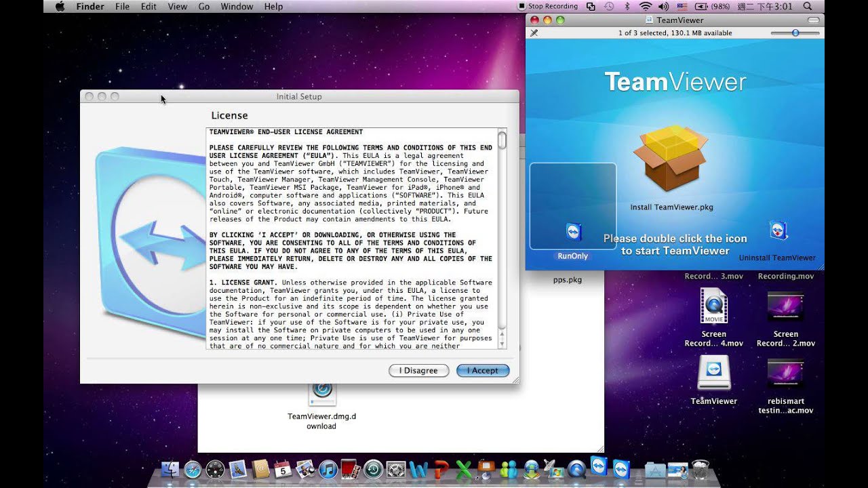The width and height of the screenshot is (868, 488).
Task: Open Microsoft Word from the Dock
Action: point(419,469)
